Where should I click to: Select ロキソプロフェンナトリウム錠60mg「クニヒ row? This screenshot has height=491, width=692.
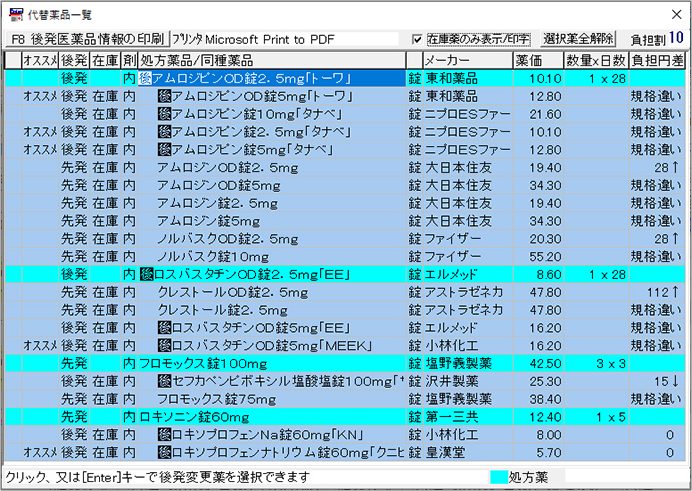point(345,452)
